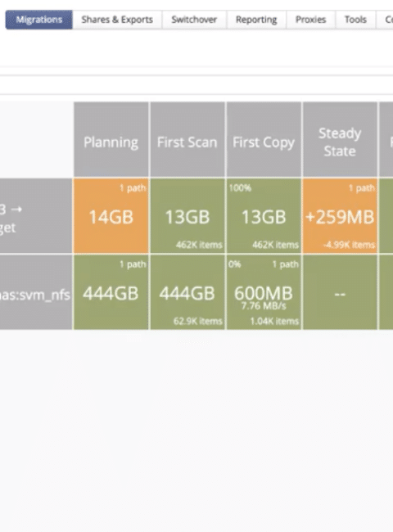Open the Migrations tab

38,20
